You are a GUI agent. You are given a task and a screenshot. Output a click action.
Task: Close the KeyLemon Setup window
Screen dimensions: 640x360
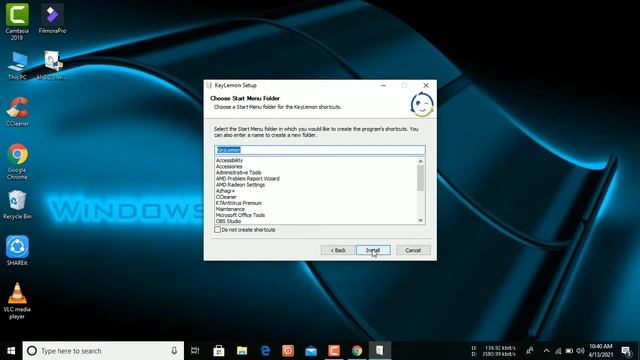426,85
